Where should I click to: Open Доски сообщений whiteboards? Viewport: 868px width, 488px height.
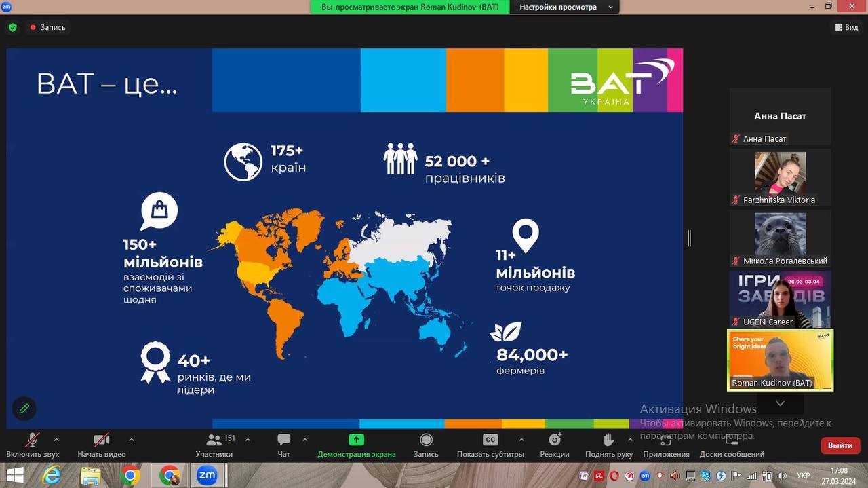(732, 440)
